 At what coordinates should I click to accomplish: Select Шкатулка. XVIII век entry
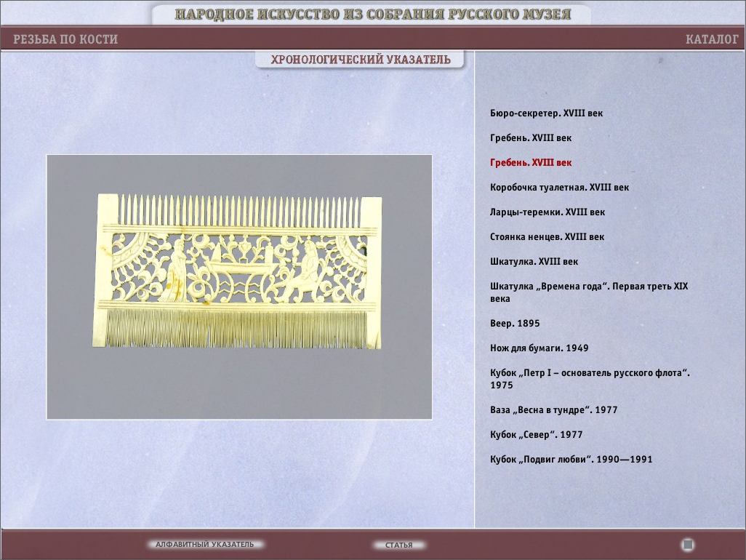pos(534,262)
